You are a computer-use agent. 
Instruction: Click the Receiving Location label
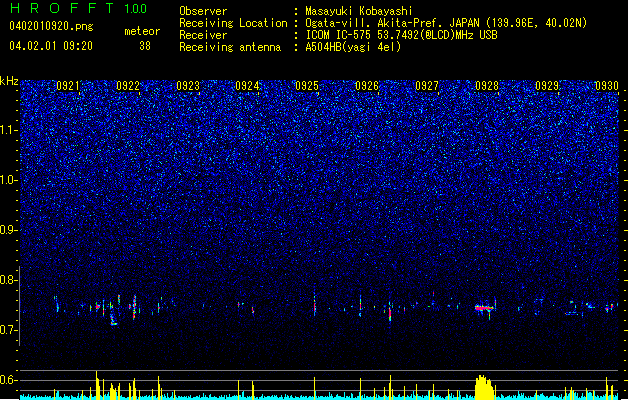point(233,23)
